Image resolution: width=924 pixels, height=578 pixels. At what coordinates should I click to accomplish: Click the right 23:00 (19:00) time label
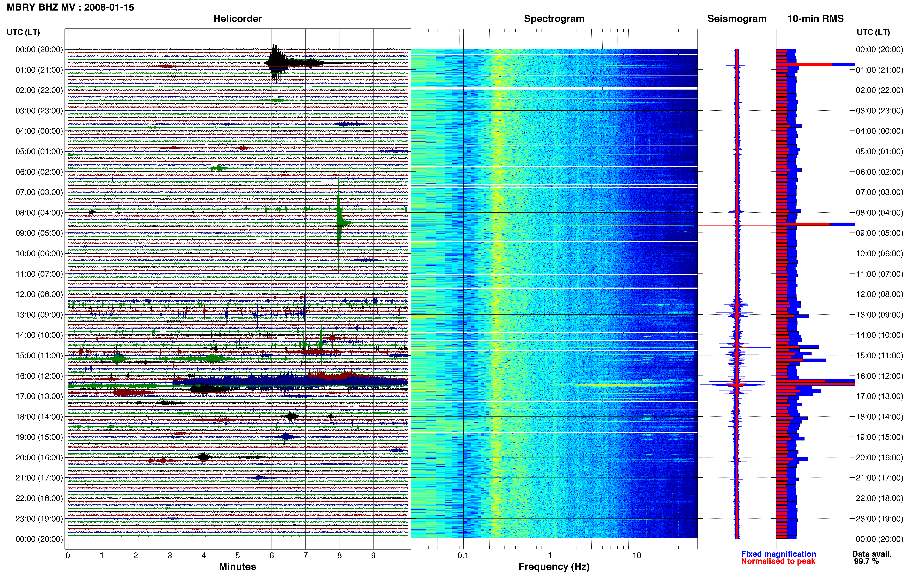coord(879,519)
